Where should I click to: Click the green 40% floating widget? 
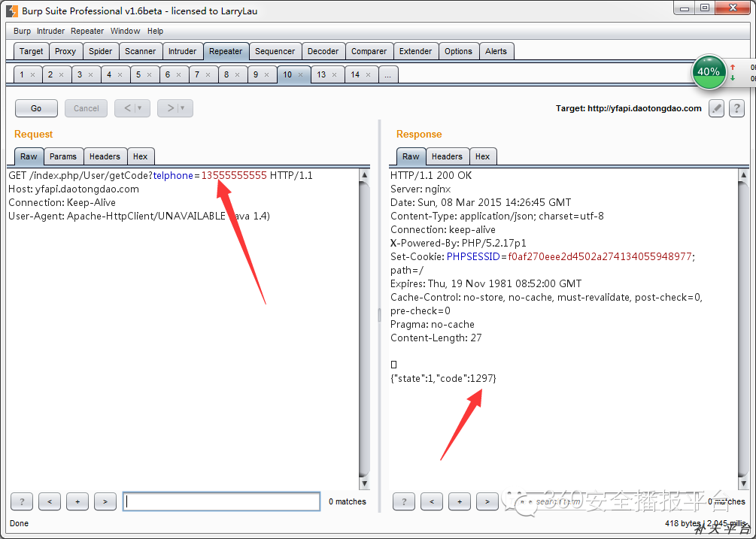pos(709,71)
